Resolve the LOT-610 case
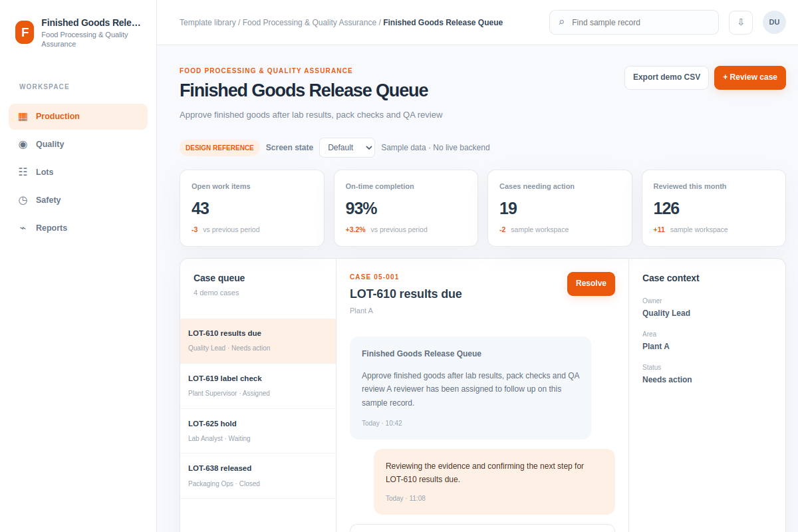The width and height of the screenshot is (798, 532). 591,284
